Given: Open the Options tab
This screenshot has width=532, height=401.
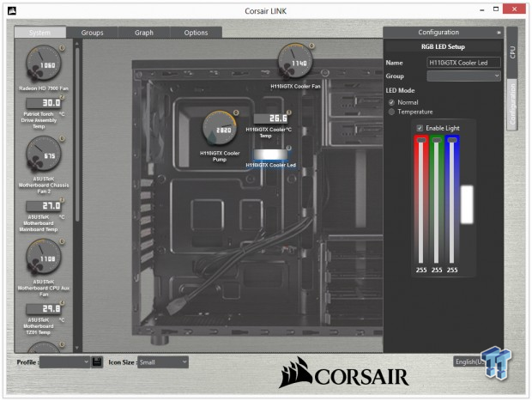Looking at the screenshot, I should point(196,33).
